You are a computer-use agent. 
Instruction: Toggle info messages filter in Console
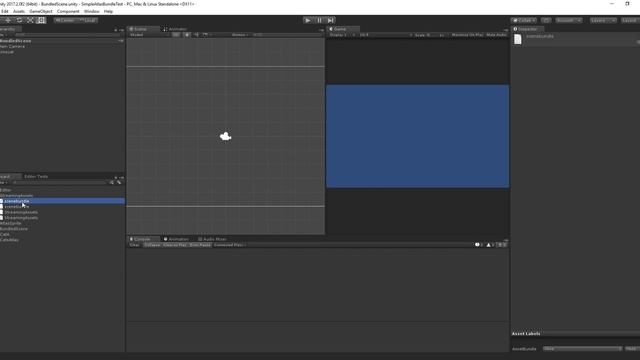(479, 245)
